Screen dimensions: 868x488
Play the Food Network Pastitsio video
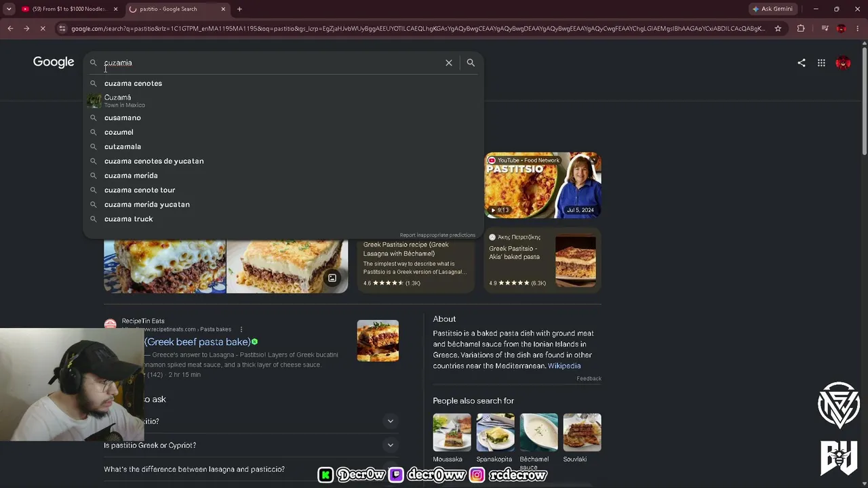pyautogui.click(x=542, y=185)
